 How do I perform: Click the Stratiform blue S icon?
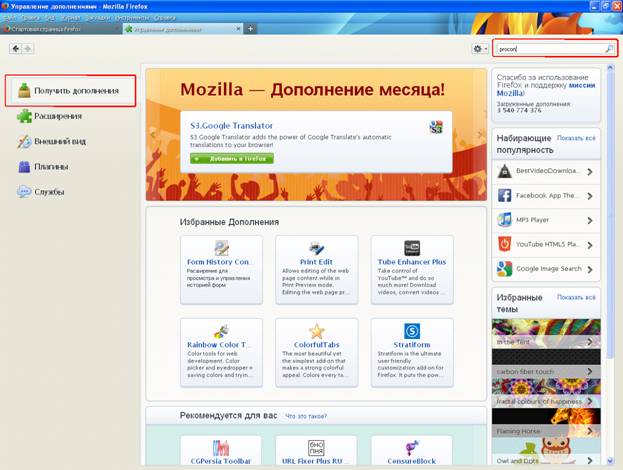412,331
